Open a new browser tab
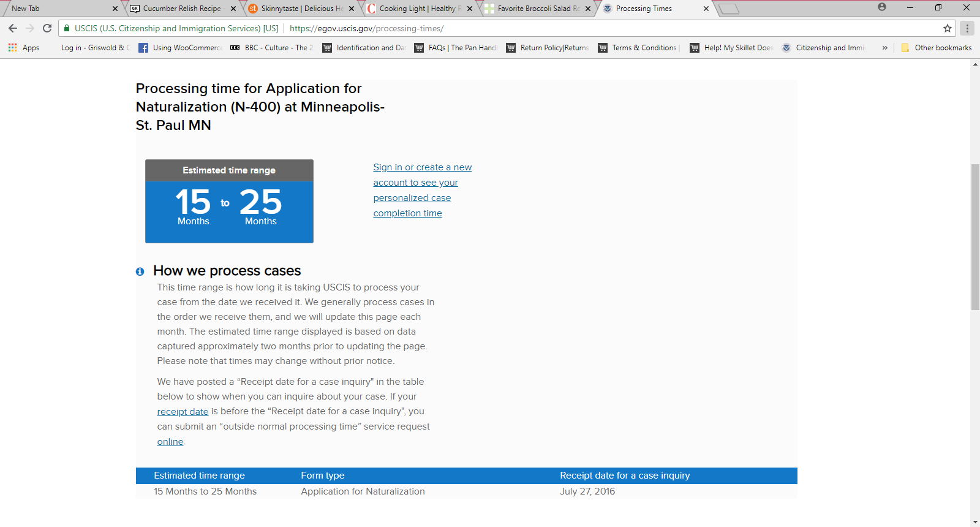The width and height of the screenshot is (980, 527). pos(729,9)
